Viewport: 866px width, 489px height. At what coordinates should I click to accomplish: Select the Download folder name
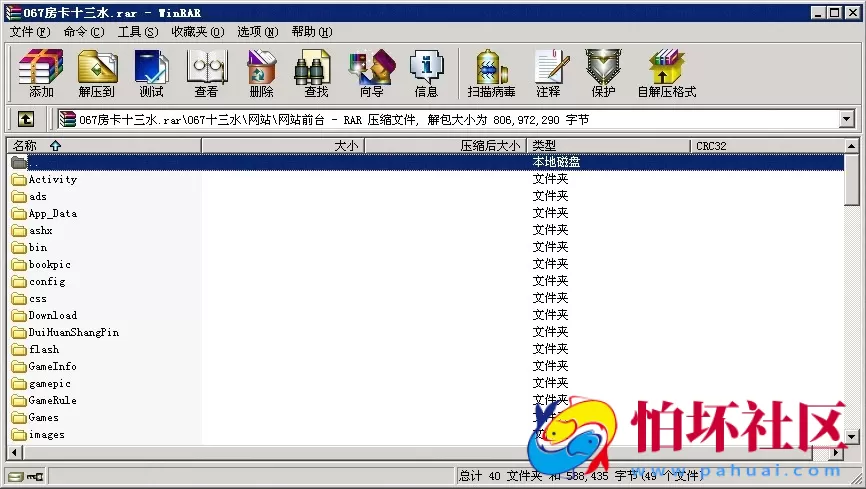click(x=53, y=316)
